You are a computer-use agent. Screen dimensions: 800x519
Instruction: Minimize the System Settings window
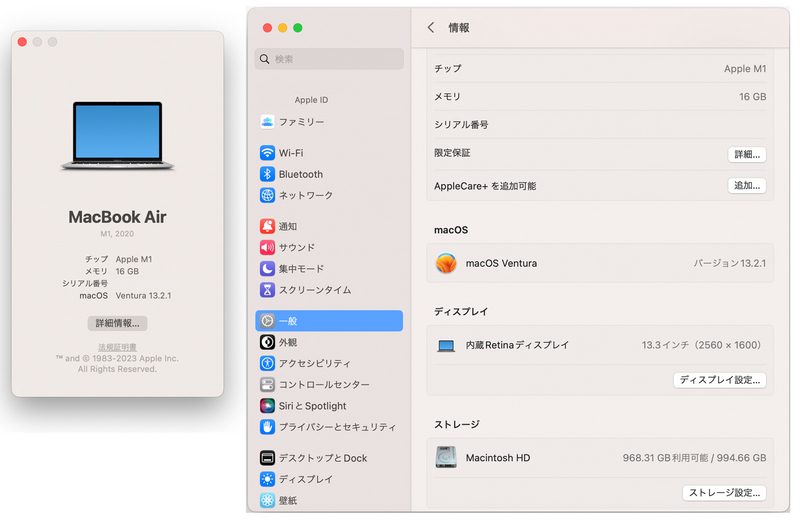coord(283,28)
